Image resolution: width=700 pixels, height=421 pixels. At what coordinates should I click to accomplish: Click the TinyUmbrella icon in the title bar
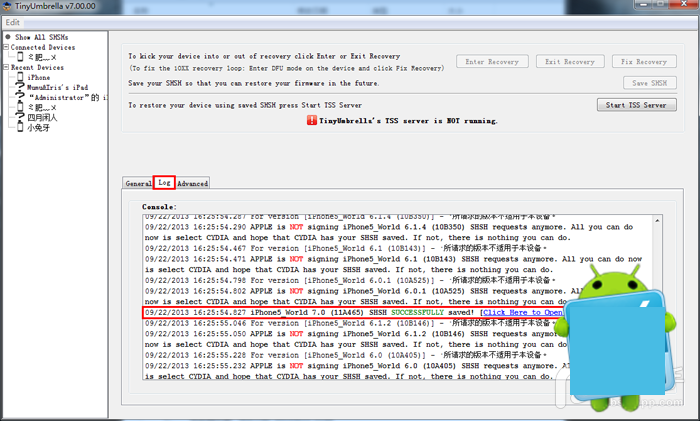click(7, 6)
